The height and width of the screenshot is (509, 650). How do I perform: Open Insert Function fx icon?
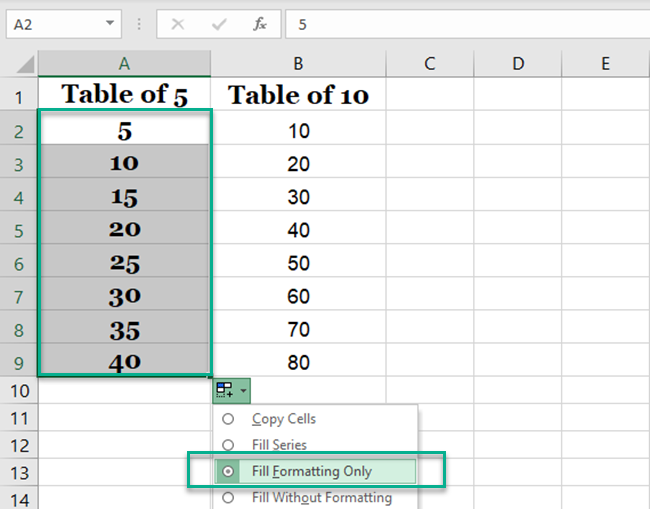(x=259, y=24)
